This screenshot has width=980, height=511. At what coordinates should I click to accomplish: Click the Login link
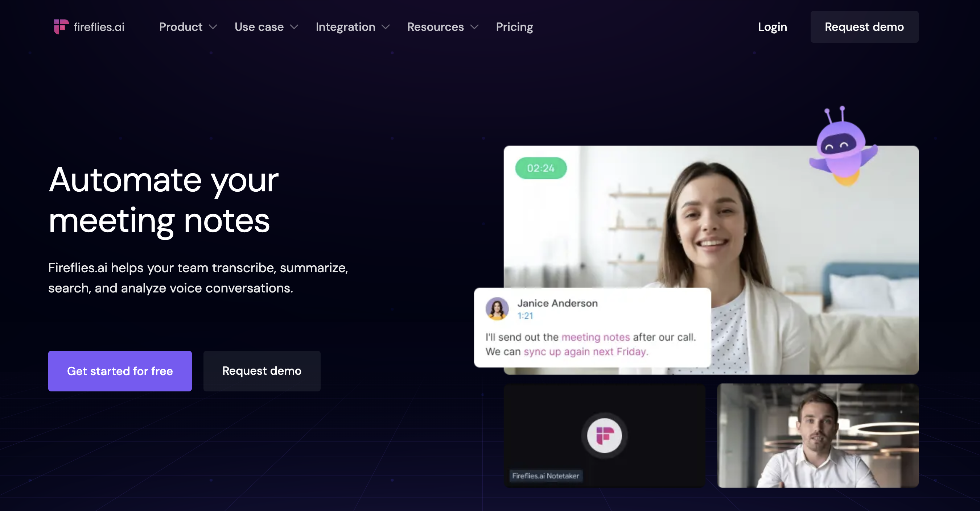pos(772,27)
